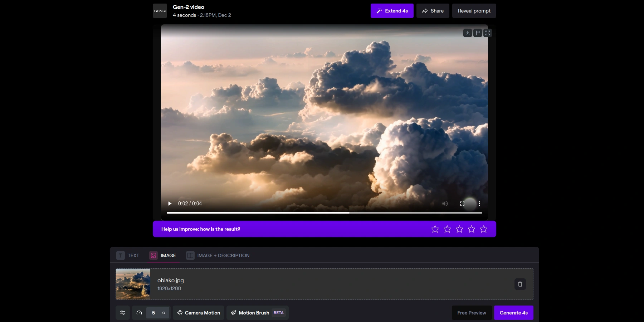Image resolution: width=644 pixels, height=322 pixels.
Task: Click the Generate 4s button
Action: 513,313
